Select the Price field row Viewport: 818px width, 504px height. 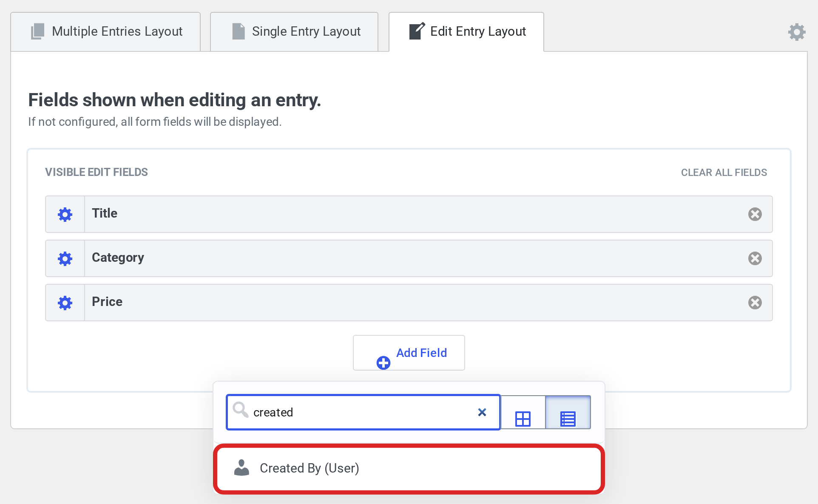(x=409, y=303)
